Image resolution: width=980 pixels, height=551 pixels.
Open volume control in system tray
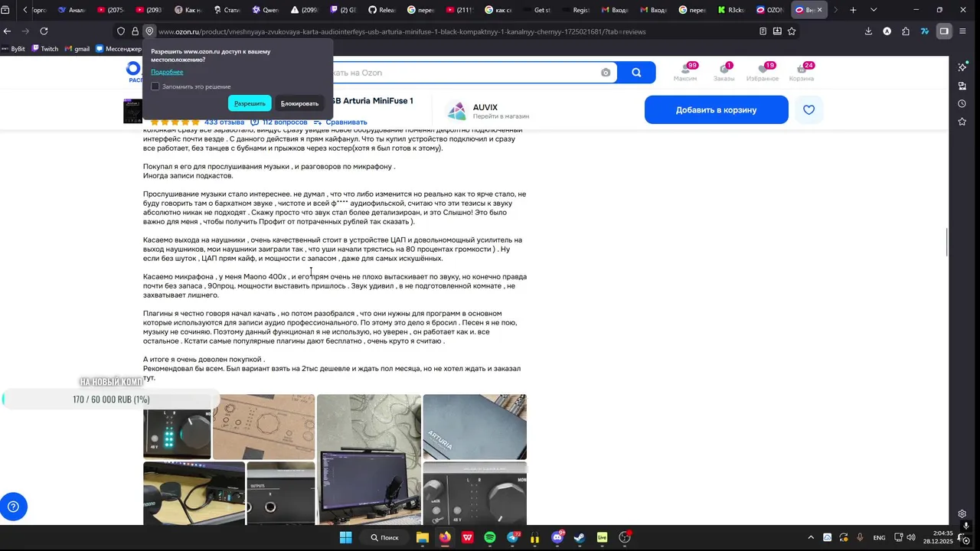coord(911,537)
